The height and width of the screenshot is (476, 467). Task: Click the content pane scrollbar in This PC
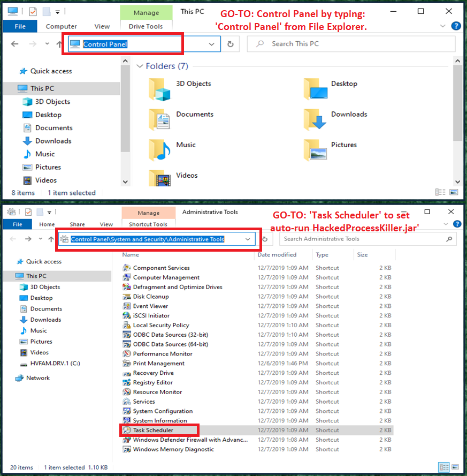457,103
